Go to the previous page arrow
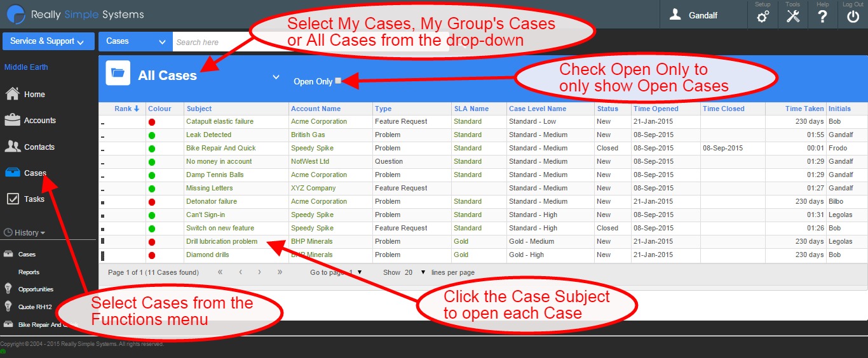The image size is (868, 358). [x=241, y=272]
